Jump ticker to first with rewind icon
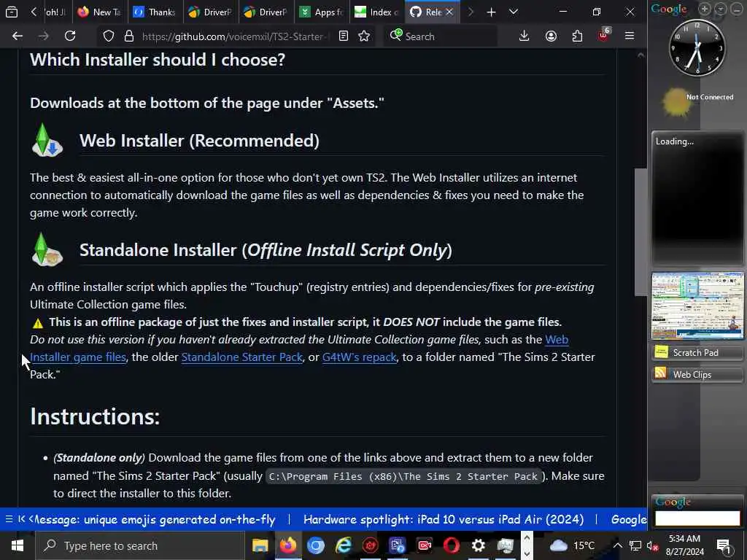 21,519
